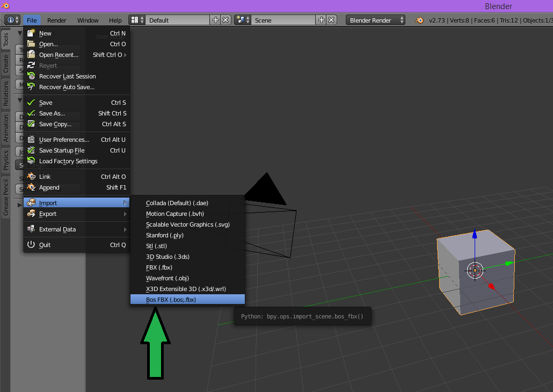This screenshot has width=553, height=392.
Task: Switch to the Relations tab
Action: 6,93
